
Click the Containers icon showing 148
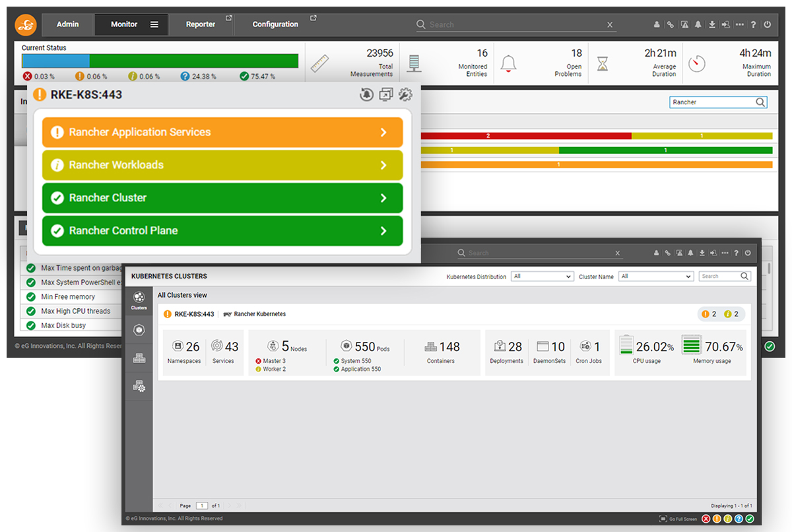click(430, 347)
